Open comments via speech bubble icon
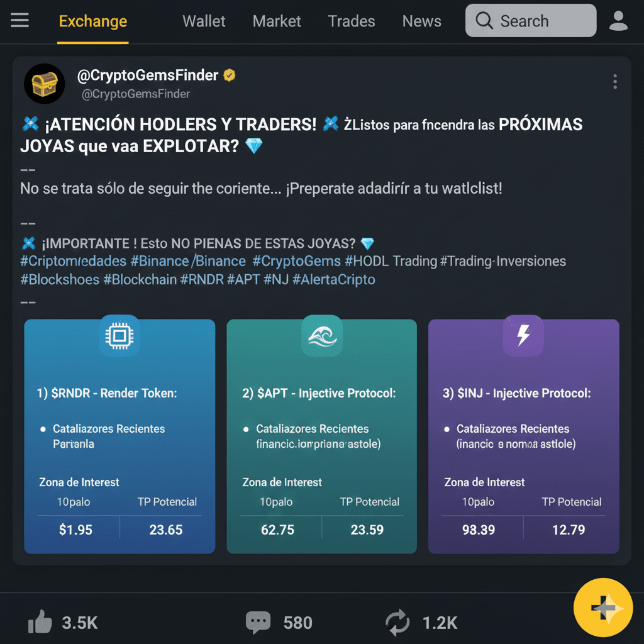The height and width of the screenshot is (644, 644). [258, 622]
